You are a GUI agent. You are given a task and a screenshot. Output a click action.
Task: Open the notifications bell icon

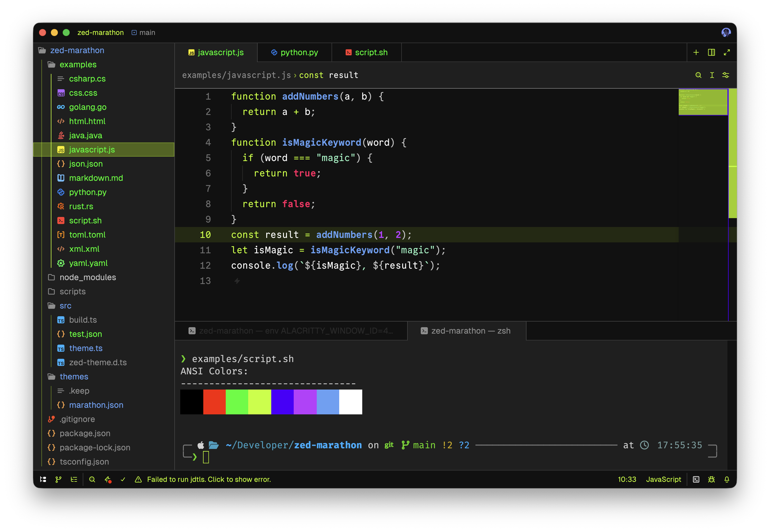(727, 479)
